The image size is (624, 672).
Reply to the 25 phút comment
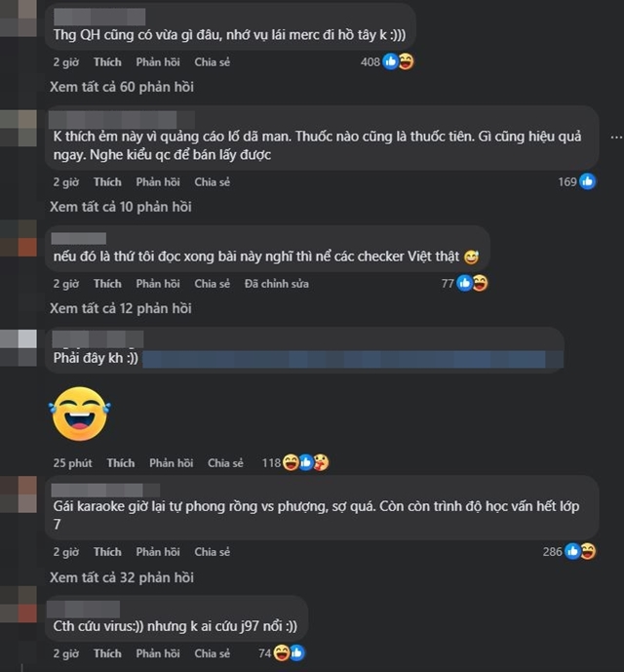click(172, 463)
